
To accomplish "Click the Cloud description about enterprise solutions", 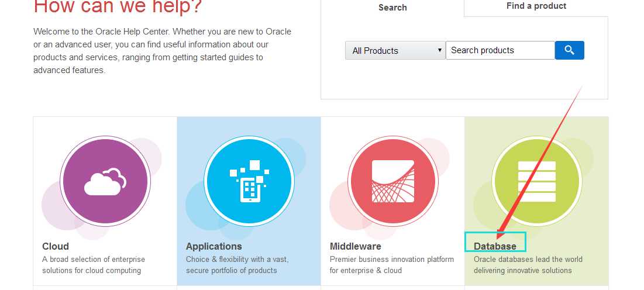I will [x=94, y=265].
